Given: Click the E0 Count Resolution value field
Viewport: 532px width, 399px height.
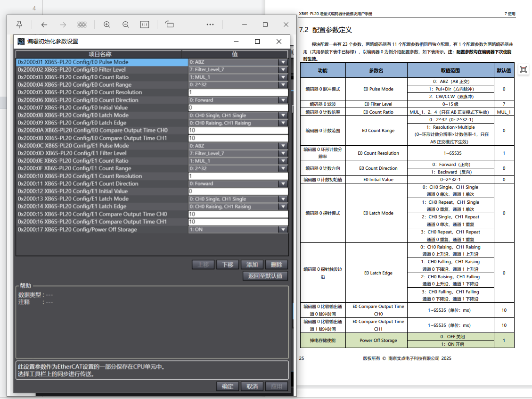Looking at the screenshot, I should pos(237,92).
